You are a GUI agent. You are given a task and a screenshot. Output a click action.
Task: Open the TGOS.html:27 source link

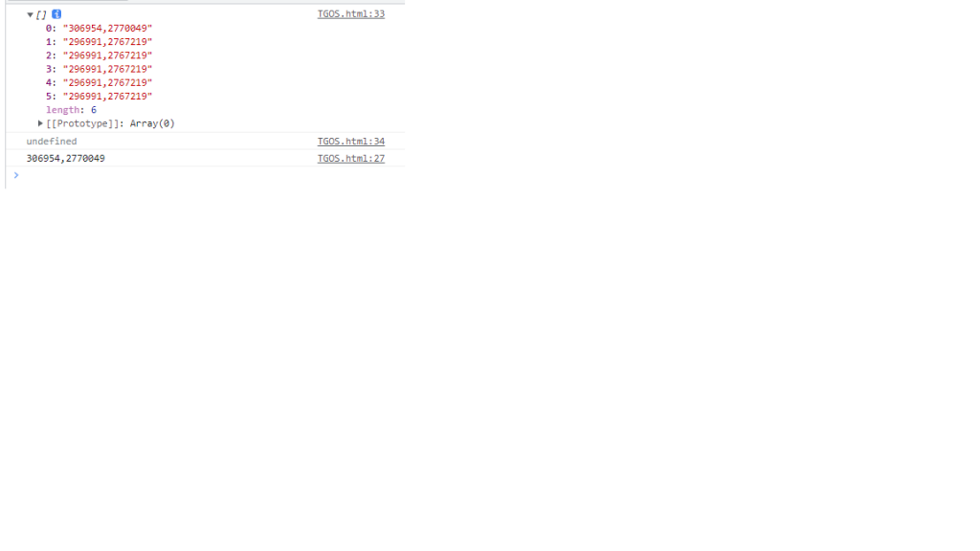click(x=350, y=158)
